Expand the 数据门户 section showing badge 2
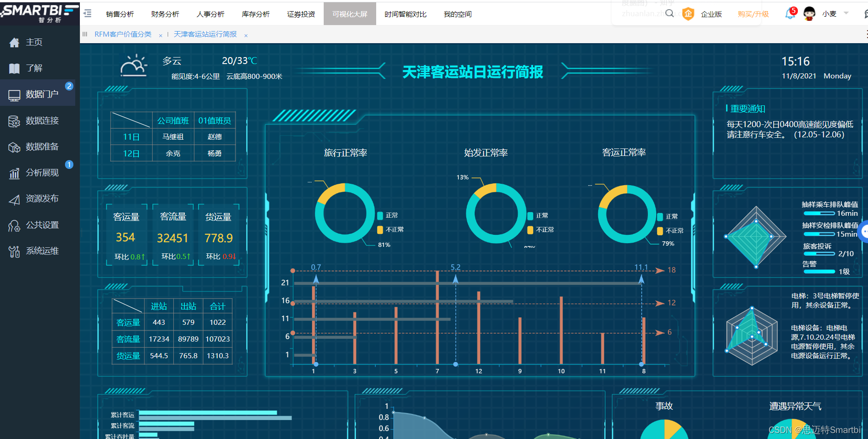 pos(39,94)
